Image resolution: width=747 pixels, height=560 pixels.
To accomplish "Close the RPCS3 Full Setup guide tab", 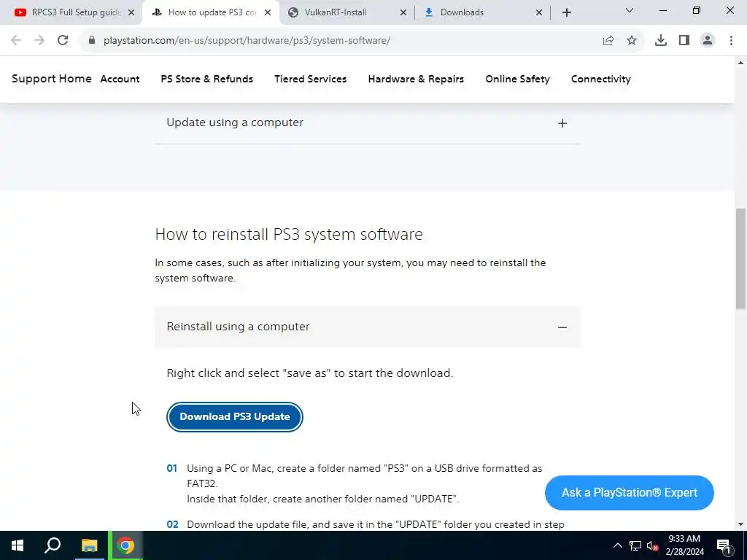I will coord(131,12).
